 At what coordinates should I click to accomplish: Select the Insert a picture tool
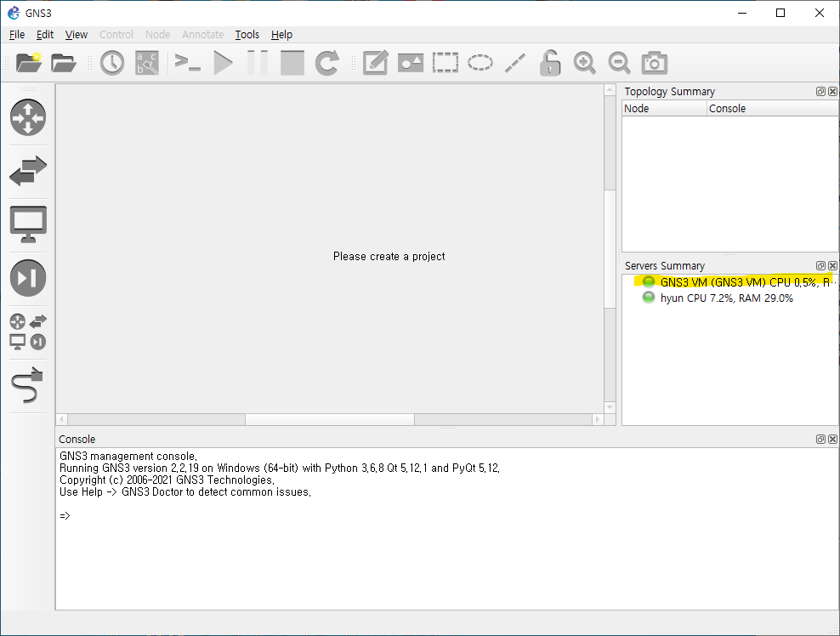[411, 63]
